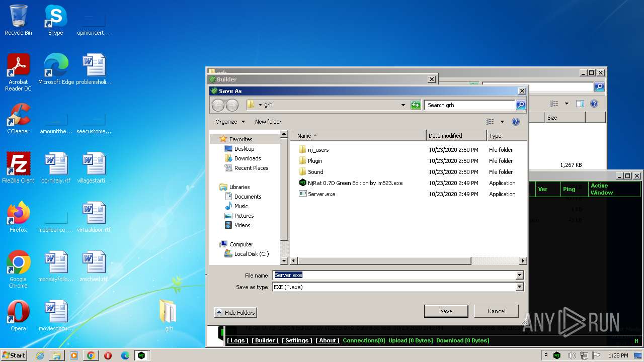The image size is (644, 362).
Task: Click the search magnifier in Save As
Action: 521,105
